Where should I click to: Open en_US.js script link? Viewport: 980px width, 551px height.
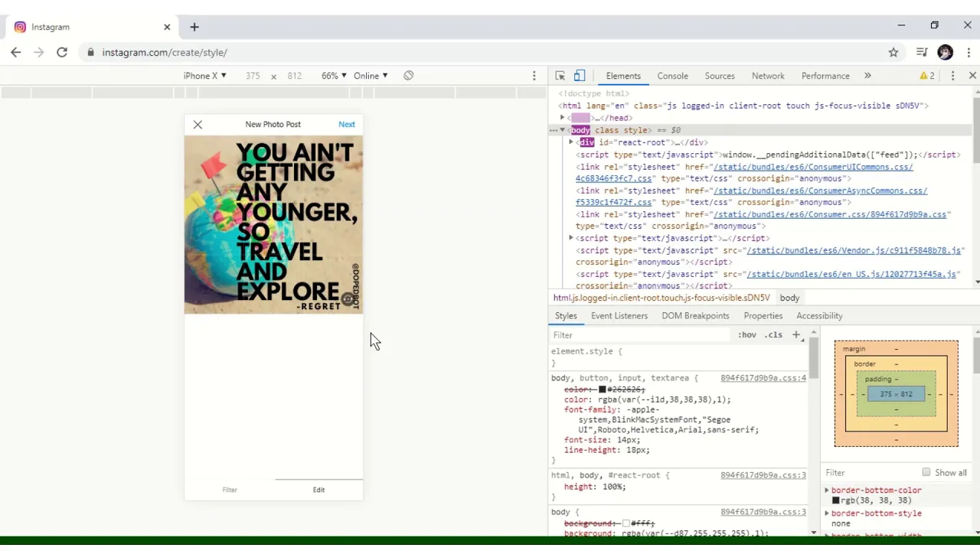click(x=852, y=274)
